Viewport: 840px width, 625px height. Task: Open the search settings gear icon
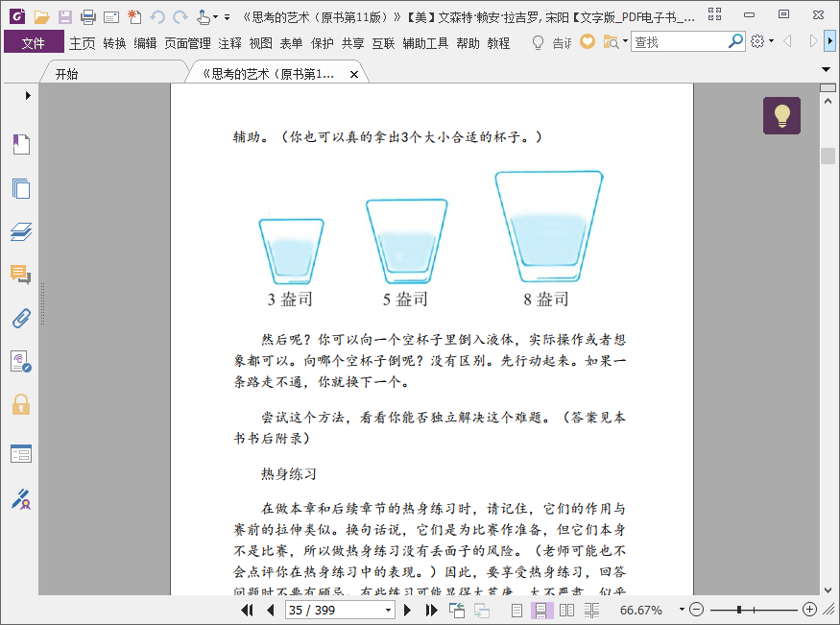click(x=757, y=41)
